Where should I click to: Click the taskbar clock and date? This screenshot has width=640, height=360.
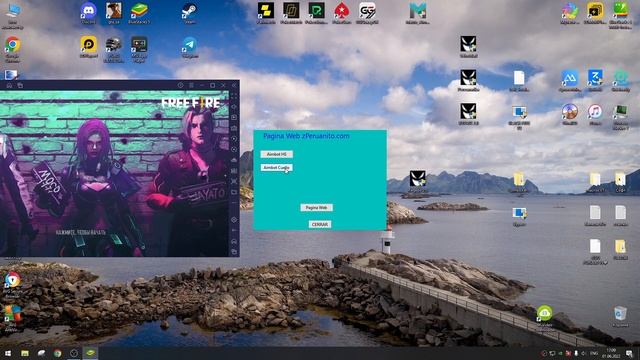point(611,353)
